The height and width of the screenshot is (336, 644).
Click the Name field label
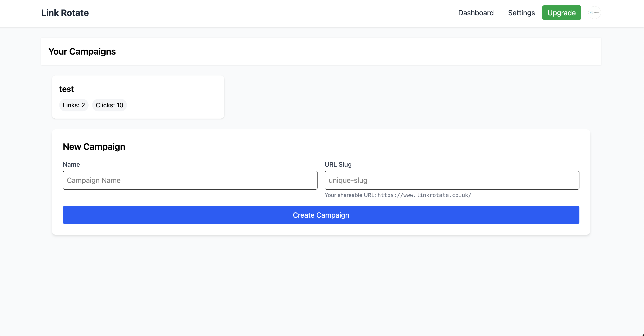click(x=71, y=164)
